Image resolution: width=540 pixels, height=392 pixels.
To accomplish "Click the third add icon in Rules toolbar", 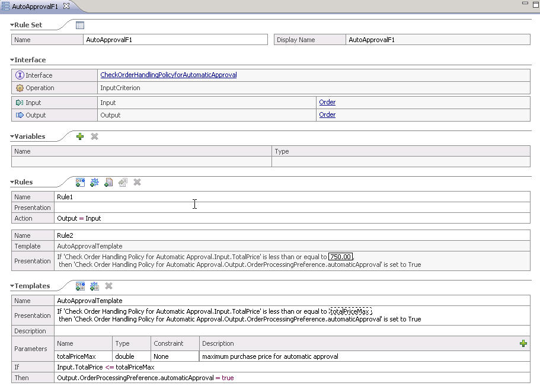I will (108, 183).
